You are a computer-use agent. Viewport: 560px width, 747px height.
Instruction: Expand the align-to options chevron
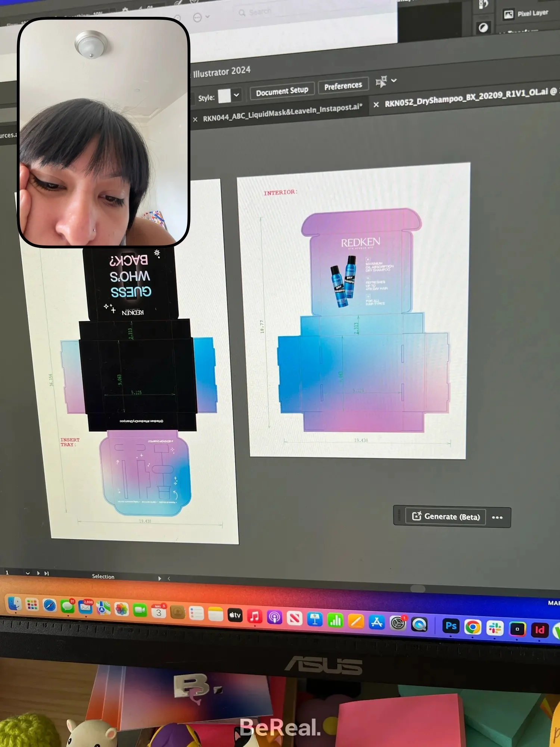[x=394, y=80]
